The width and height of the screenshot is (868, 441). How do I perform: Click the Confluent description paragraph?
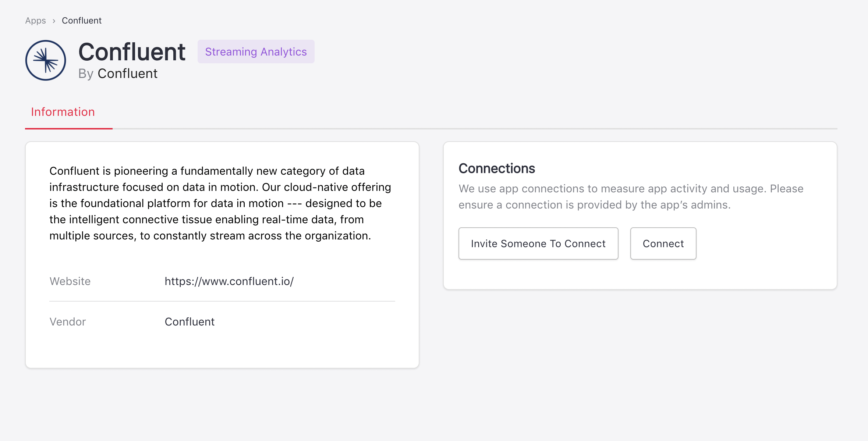(221, 203)
